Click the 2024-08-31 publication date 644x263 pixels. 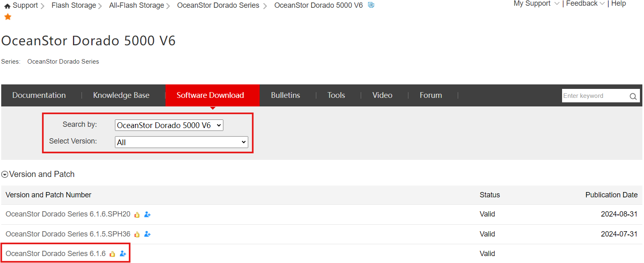click(619, 214)
